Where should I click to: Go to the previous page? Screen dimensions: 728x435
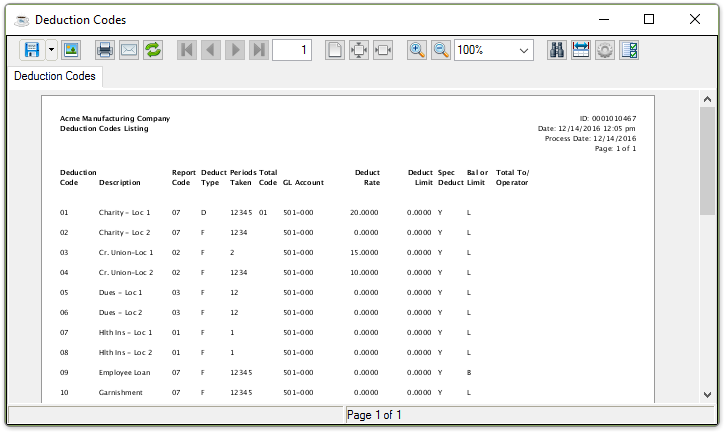click(x=210, y=50)
